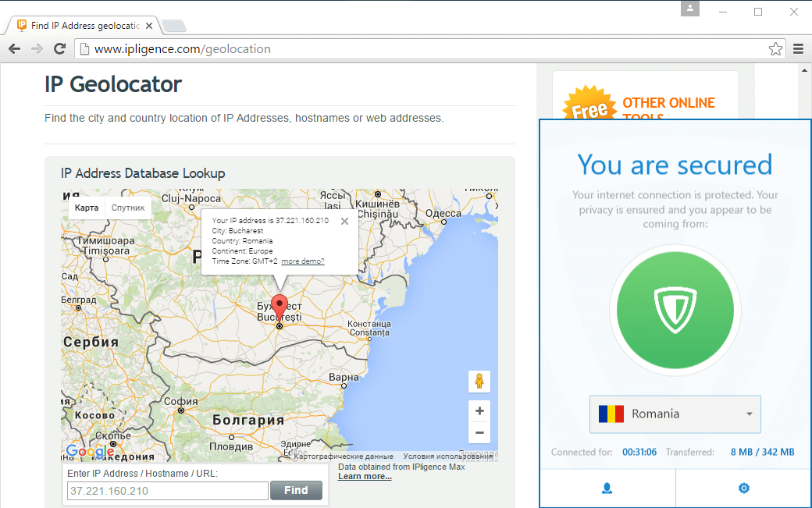Open the VPN settings gear icon

coord(743,488)
